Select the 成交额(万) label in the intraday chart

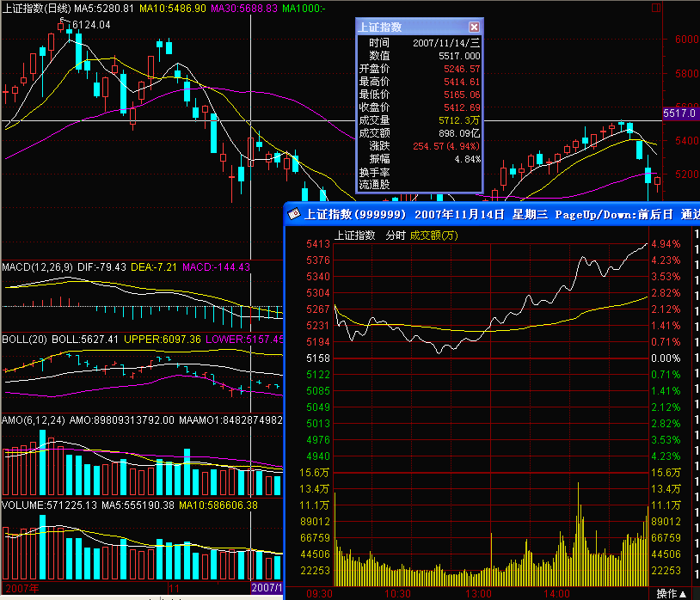(x=434, y=235)
